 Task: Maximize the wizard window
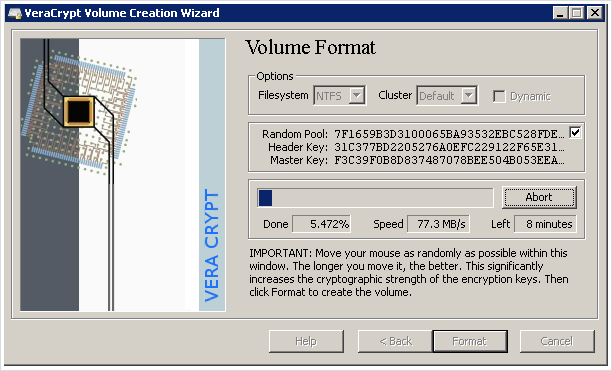tap(577, 13)
